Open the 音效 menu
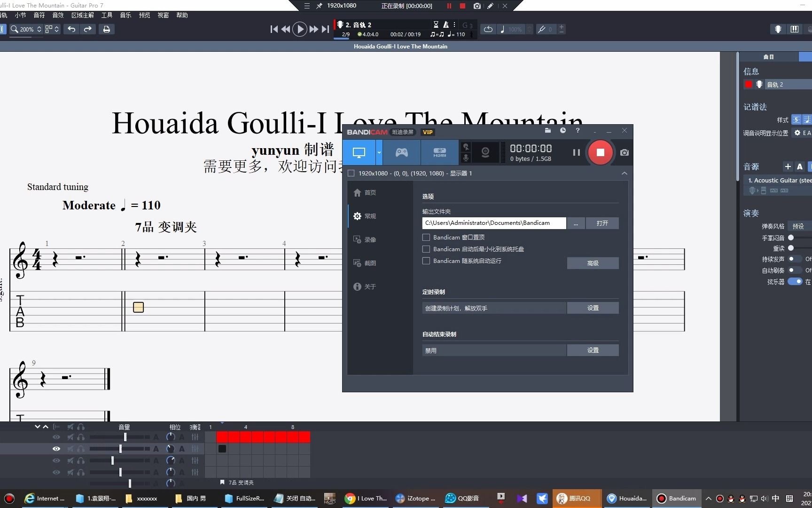This screenshot has height=508, width=812. click(58, 15)
